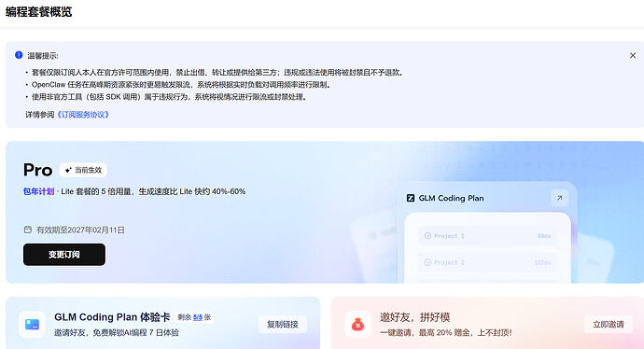Click the sparkle icon in 当前生效 badge
Image resolution: width=644 pixels, height=349 pixels.
68,170
